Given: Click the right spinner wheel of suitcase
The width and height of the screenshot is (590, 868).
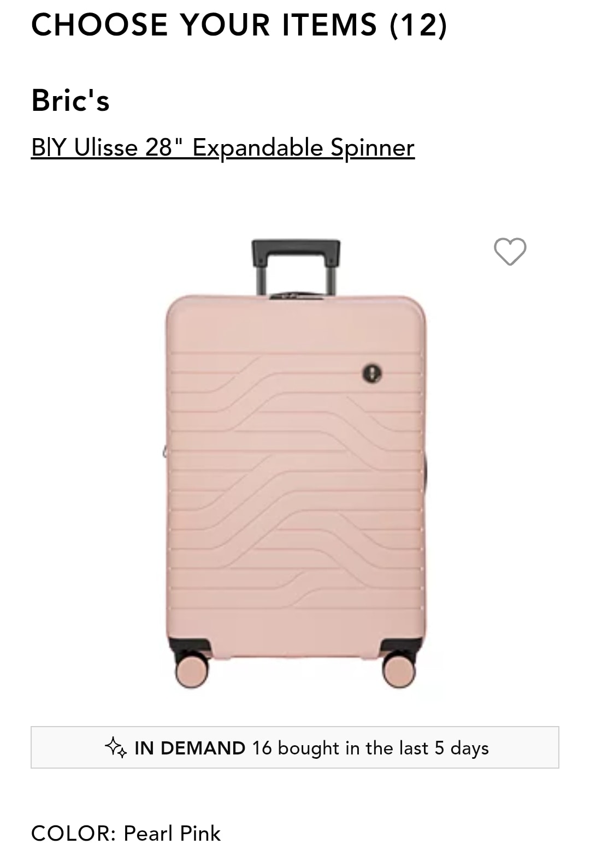Looking at the screenshot, I should pyautogui.click(x=399, y=669).
